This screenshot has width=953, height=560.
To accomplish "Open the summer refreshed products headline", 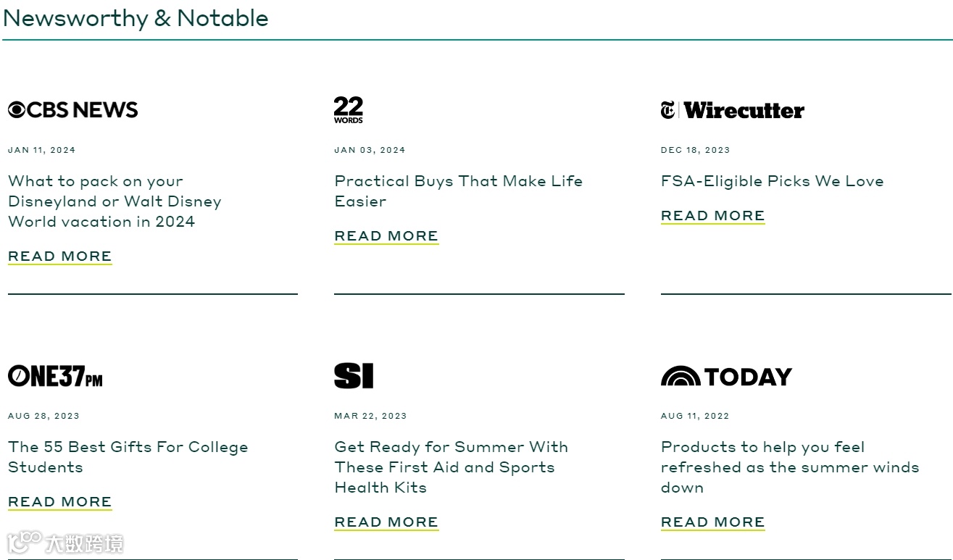I will (789, 467).
